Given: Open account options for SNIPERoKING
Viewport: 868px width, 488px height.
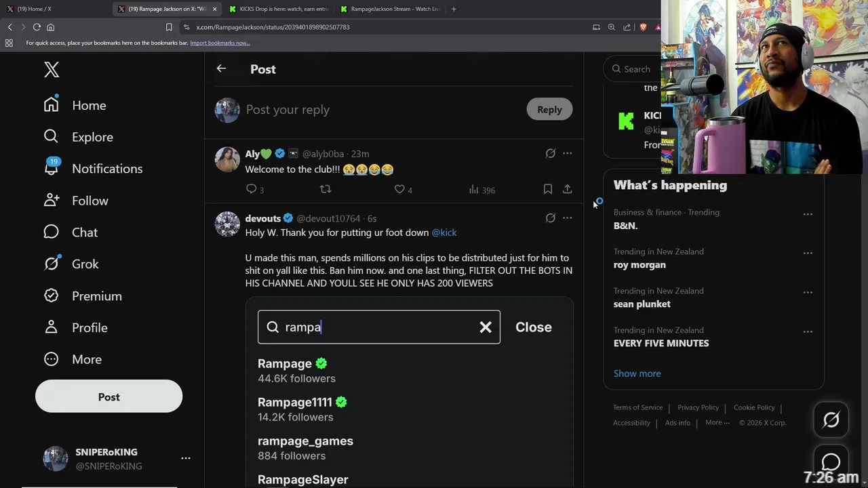Looking at the screenshot, I should click(186, 459).
